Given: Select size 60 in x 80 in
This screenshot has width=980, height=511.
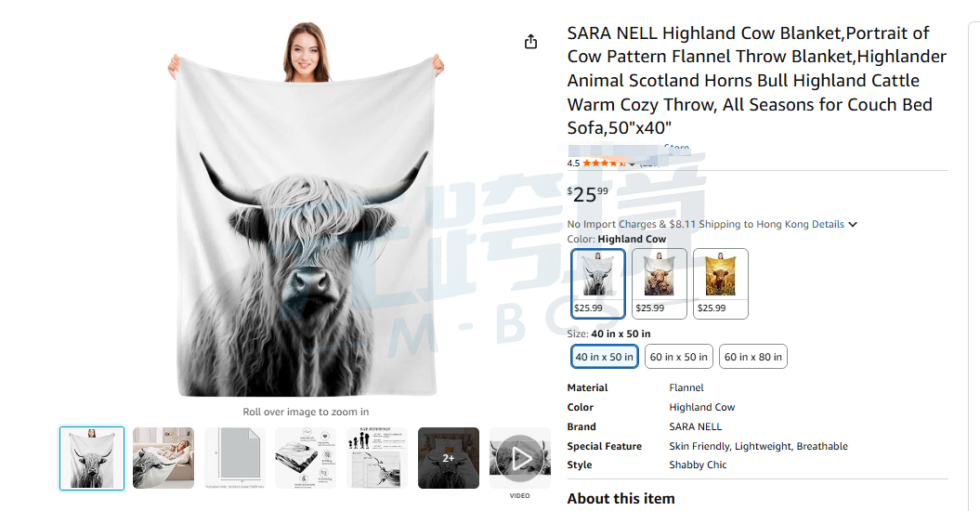Looking at the screenshot, I should pos(753,357).
